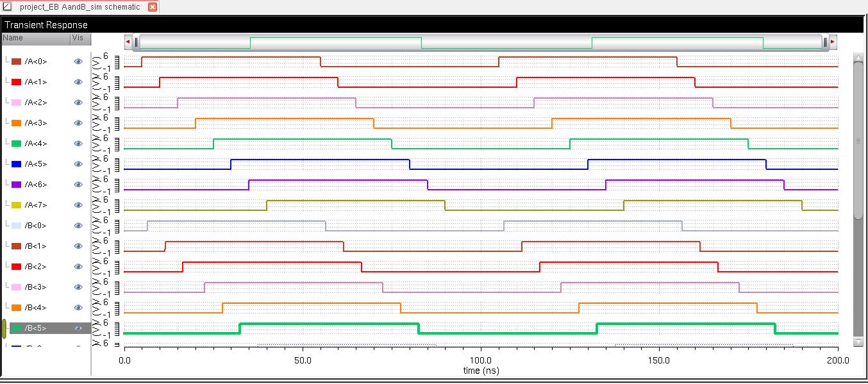Viewport: 868px width, 384px height.
Task: Hide the /A<7> signal
Action: pyautogui.click(x=78, y=205)
